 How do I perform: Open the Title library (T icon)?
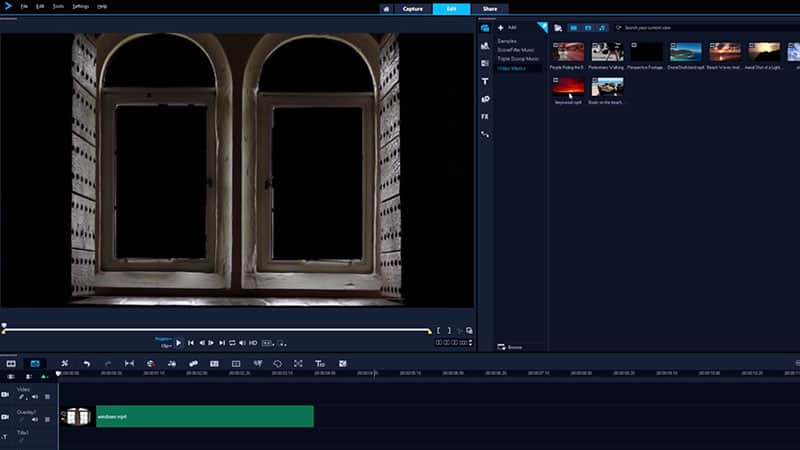[485, 81]
